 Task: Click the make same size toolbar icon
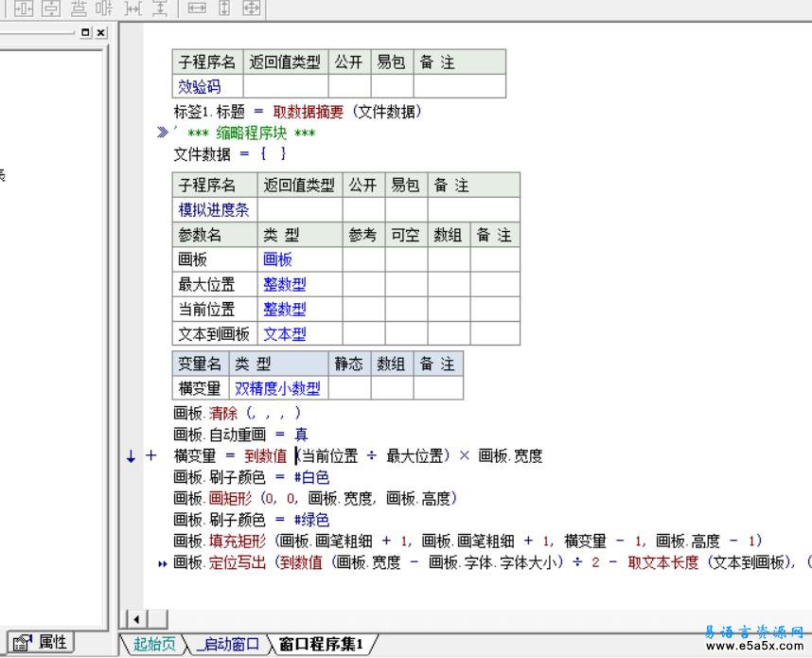click(252, 8)
